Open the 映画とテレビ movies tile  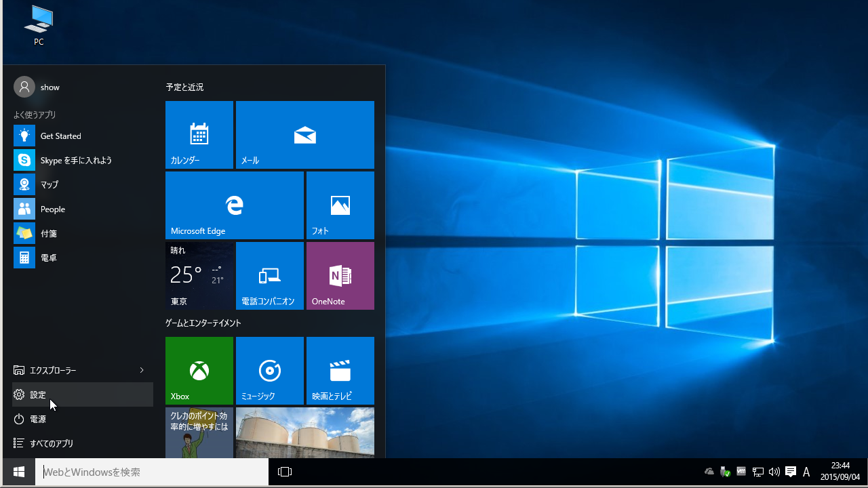pos(340,371)
